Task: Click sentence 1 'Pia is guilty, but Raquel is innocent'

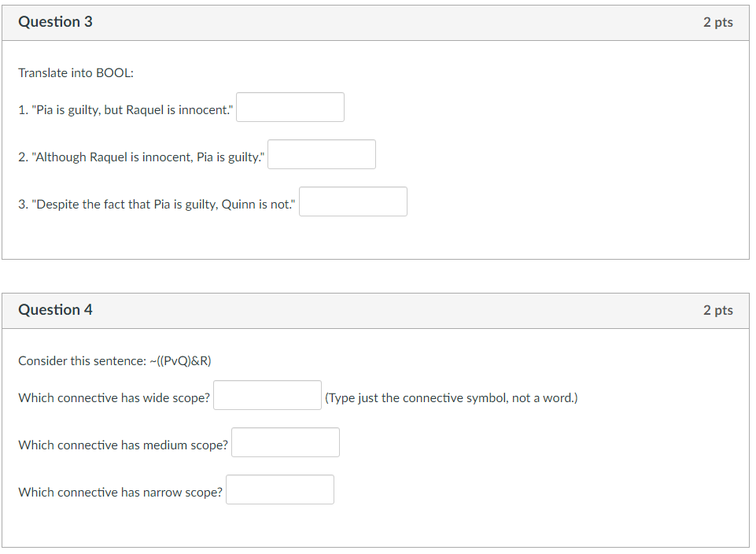Action: click(x=126, y=109)
